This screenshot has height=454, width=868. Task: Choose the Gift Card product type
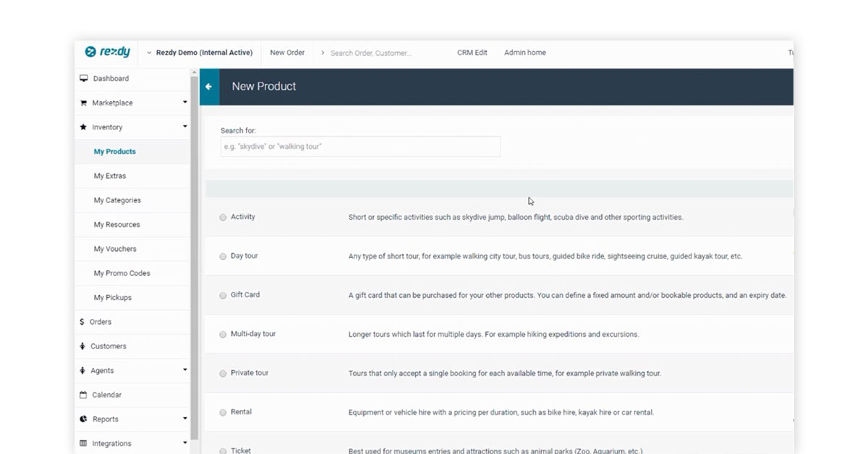(x=223, y=295)
